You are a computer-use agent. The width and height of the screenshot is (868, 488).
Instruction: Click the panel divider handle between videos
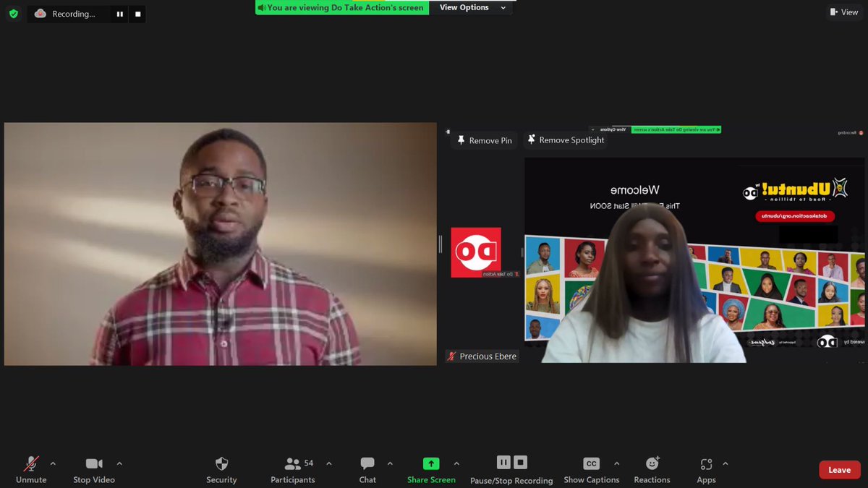coord(440,244)
